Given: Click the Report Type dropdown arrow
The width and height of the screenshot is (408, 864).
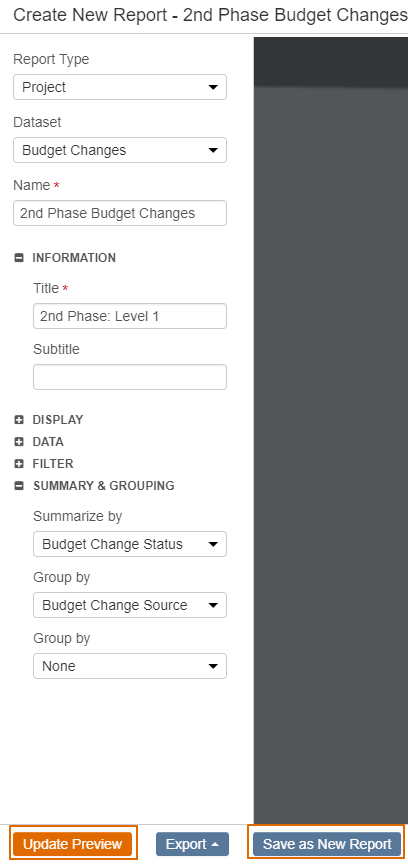Looking at the screenshot, I should click(213, 87).
